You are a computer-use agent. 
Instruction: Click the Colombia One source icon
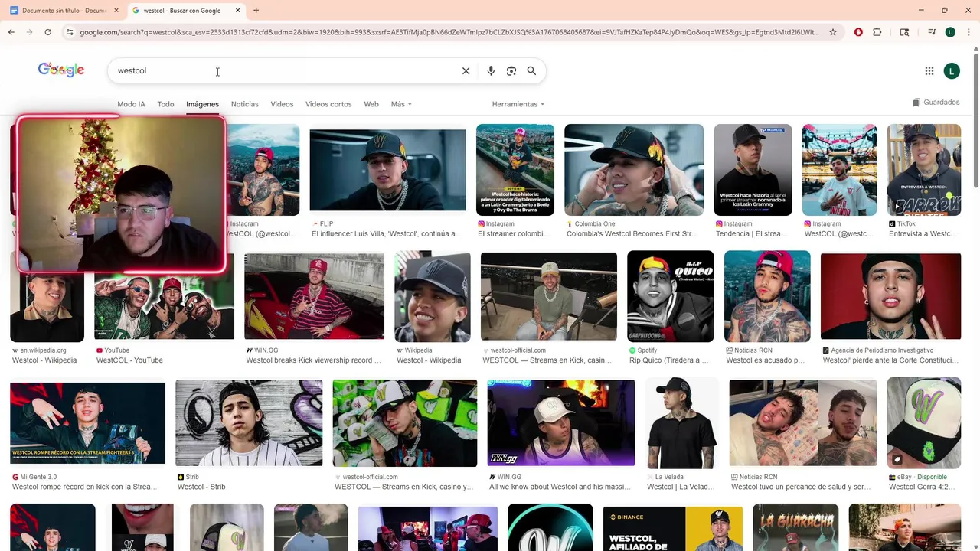pos(569,224)
